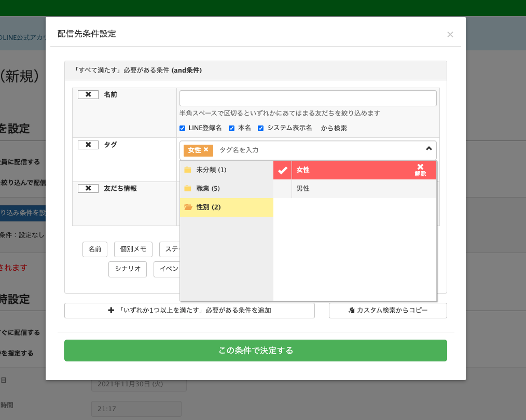526x420 pixels.
Task: Click the 解除 icon on 女性 row
Action: pyautogui.click(x=420, y=170)
